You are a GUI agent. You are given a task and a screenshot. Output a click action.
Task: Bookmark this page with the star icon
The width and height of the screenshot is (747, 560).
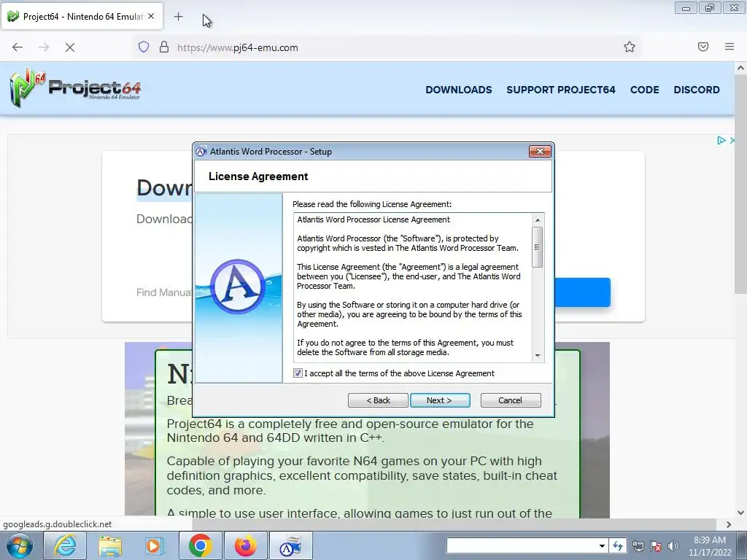(630, 47)
